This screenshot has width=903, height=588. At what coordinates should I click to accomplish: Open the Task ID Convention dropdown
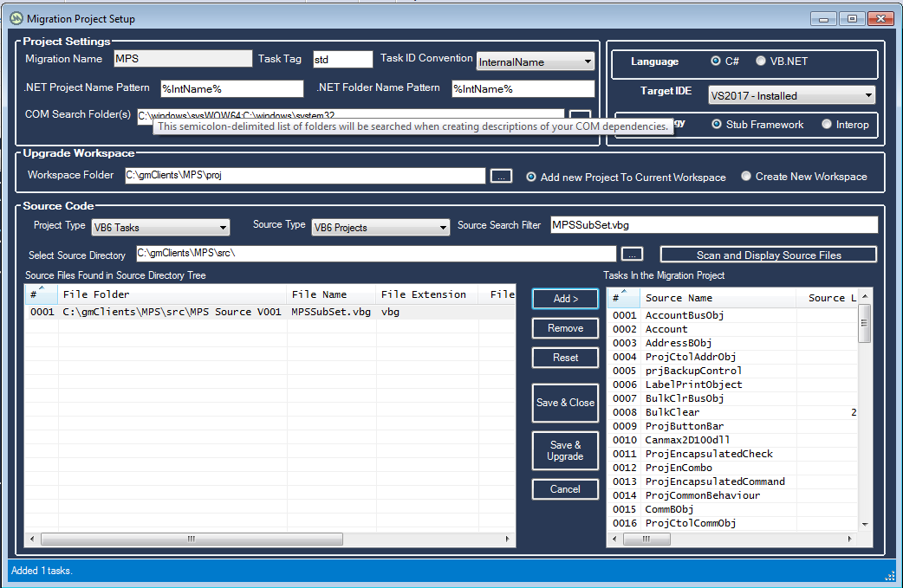point(588,61)
